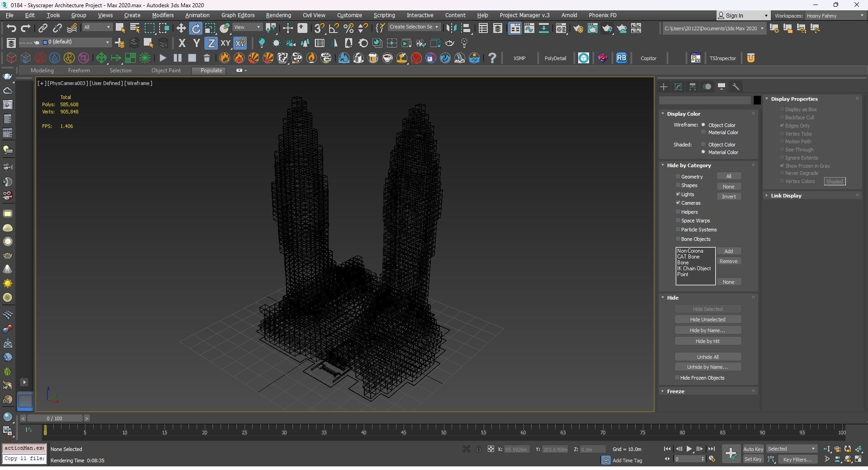This screenshot has height=470, width=868.
Task: Click the large Set Keys plus button
Action: tap(731, 453)
